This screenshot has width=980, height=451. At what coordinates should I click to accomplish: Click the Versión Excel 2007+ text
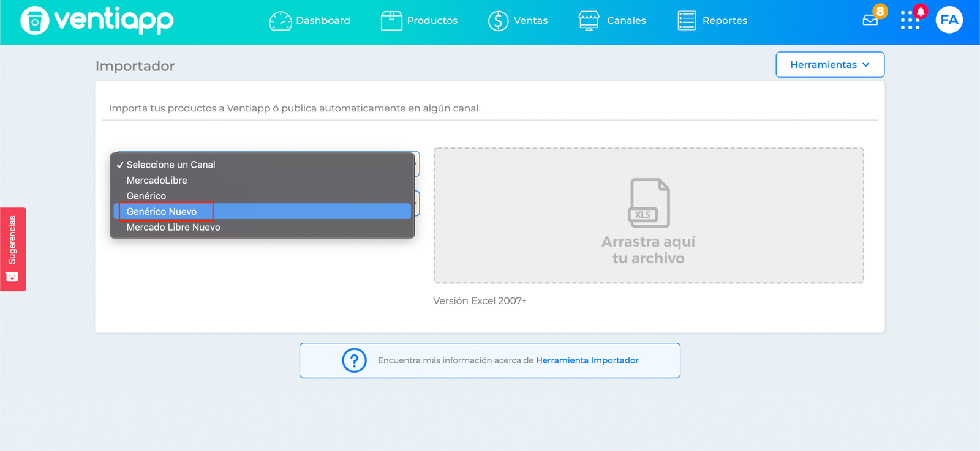tap(480, 301)
